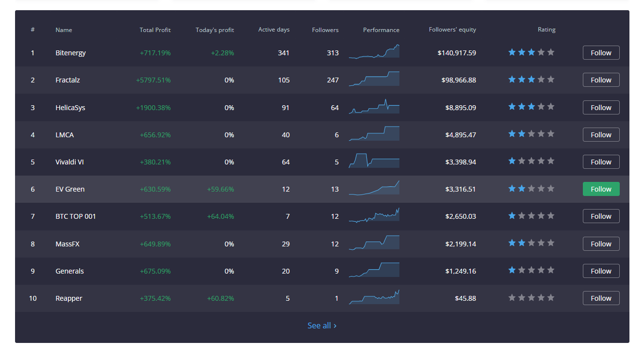Open Reapper performance chart
Viewport: 644px width, 357px height.
[x=374, y=297]
